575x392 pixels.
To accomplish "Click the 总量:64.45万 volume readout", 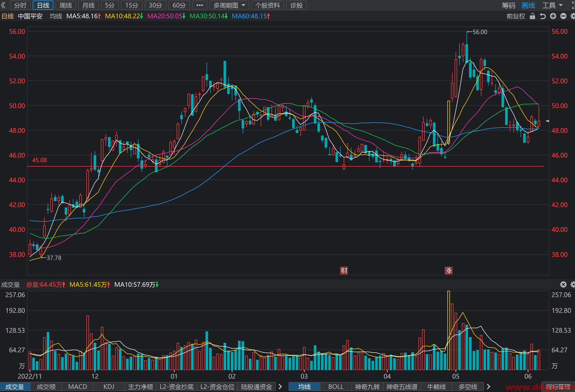I will coord(46,284).
